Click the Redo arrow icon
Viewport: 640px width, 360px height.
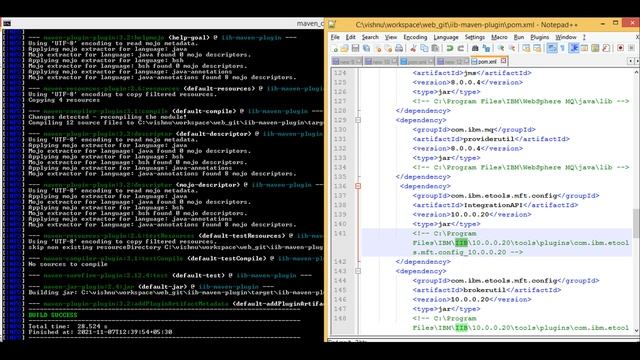(461, 49)
